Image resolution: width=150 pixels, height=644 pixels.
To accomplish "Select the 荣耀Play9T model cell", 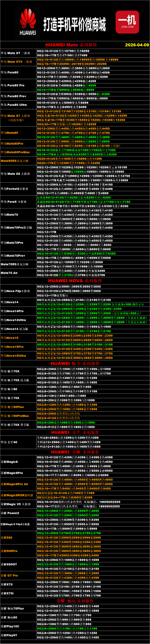I will pos(9,635).
